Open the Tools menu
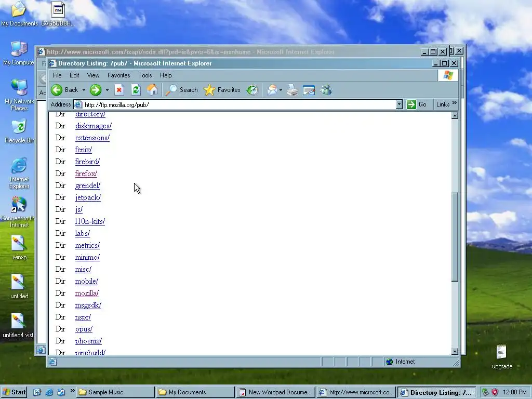Screen dimensions: 532x399 click(145, 75)
